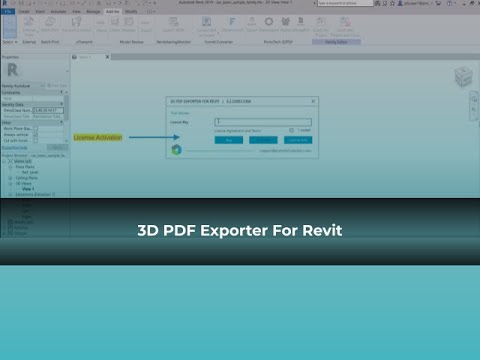Switch to the Insert ribbon tab
This screenshot has height=360, width=480.
(x=40, y=11)
